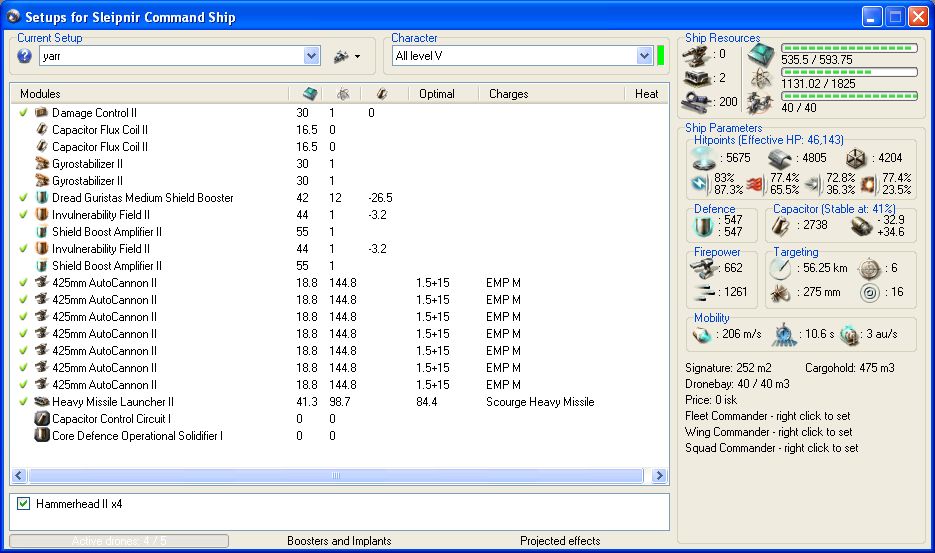935x553 pixels.
Task: Open the Boosters and Implants tab
Action: coord(338,541)
